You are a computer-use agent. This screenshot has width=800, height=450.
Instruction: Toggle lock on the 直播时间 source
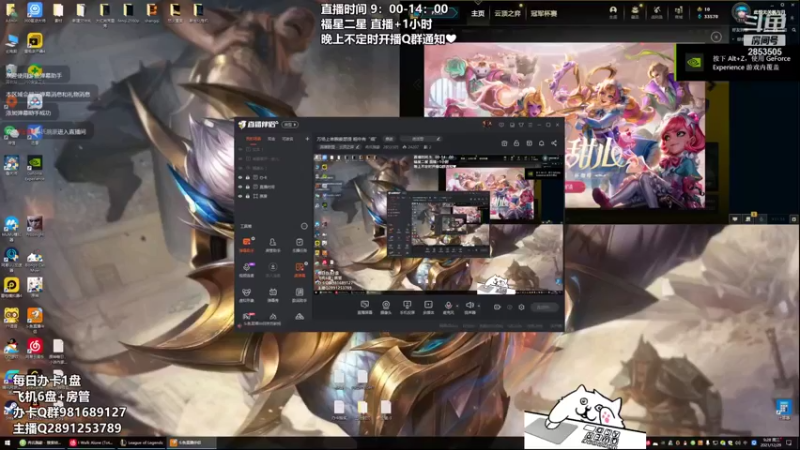tap(248, 187)
